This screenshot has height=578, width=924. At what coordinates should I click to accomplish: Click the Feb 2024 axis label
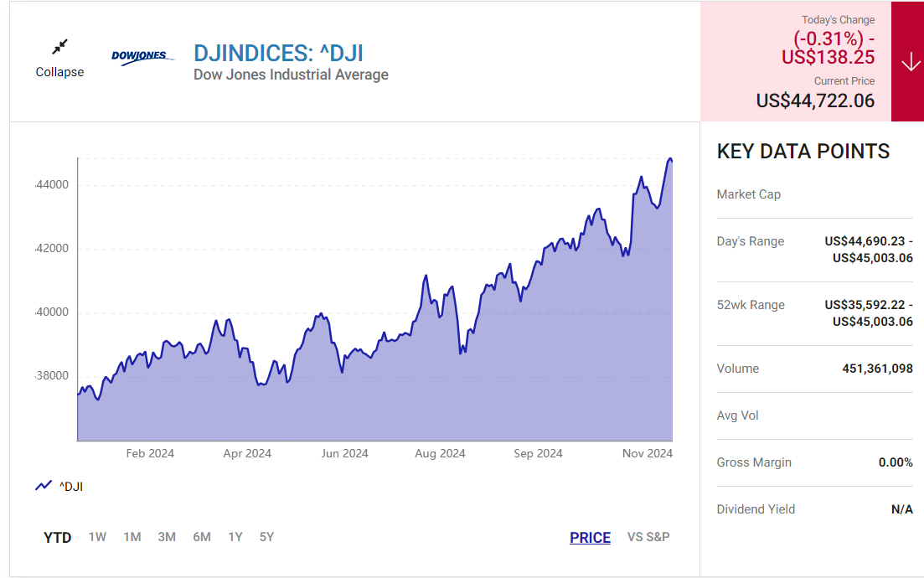[150, 454]
